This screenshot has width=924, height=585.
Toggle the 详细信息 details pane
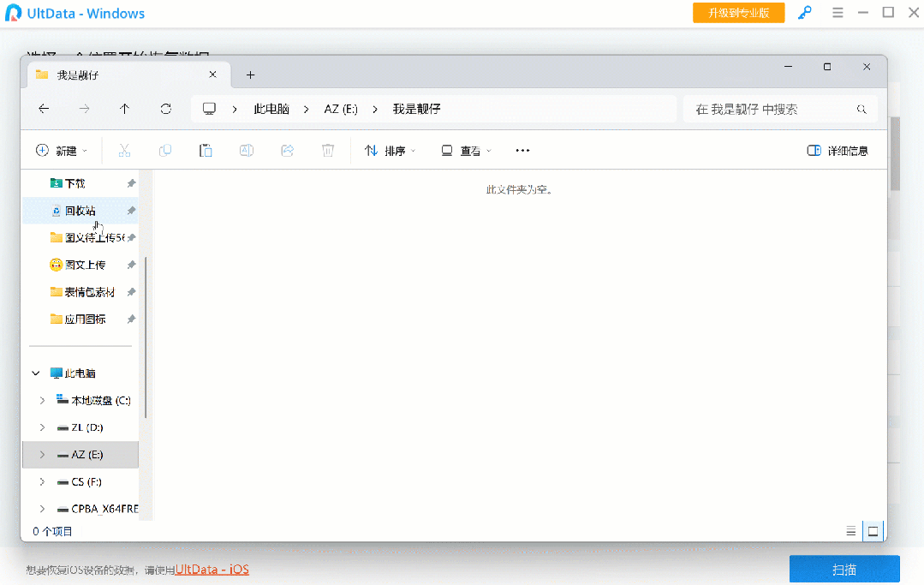(x=838, y=151)
